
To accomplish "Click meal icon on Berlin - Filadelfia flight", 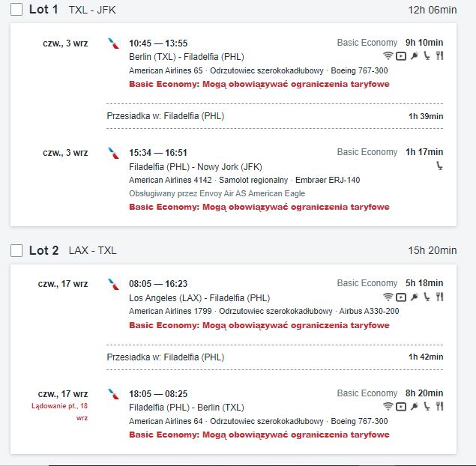I will (x=439, y=56).
